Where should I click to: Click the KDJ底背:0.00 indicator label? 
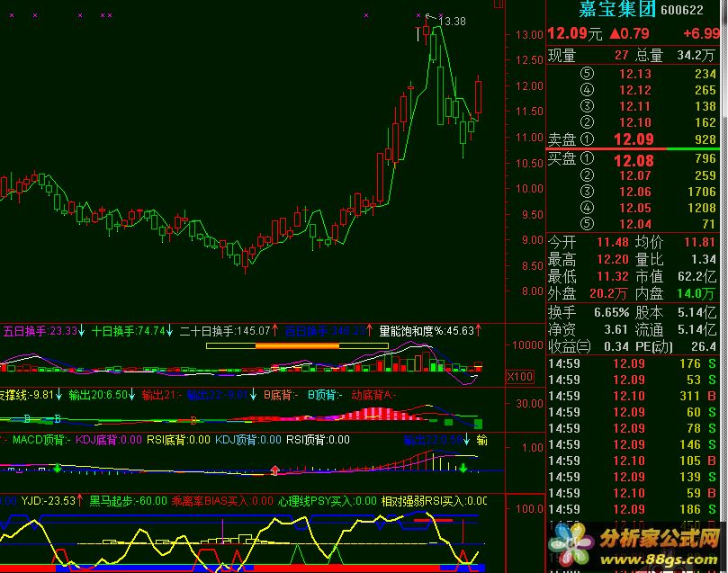109,440
